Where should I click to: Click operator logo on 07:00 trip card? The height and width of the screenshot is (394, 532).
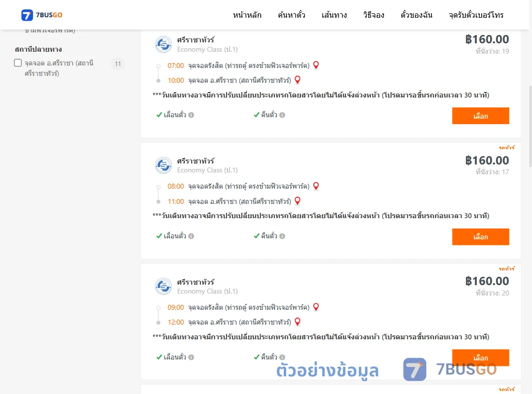point(164,44)
